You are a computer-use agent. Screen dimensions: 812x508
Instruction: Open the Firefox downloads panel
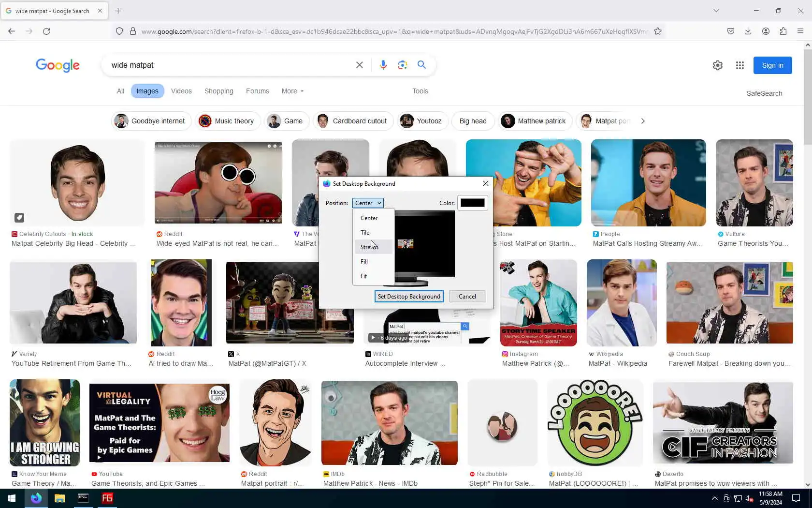pos(748,31)
